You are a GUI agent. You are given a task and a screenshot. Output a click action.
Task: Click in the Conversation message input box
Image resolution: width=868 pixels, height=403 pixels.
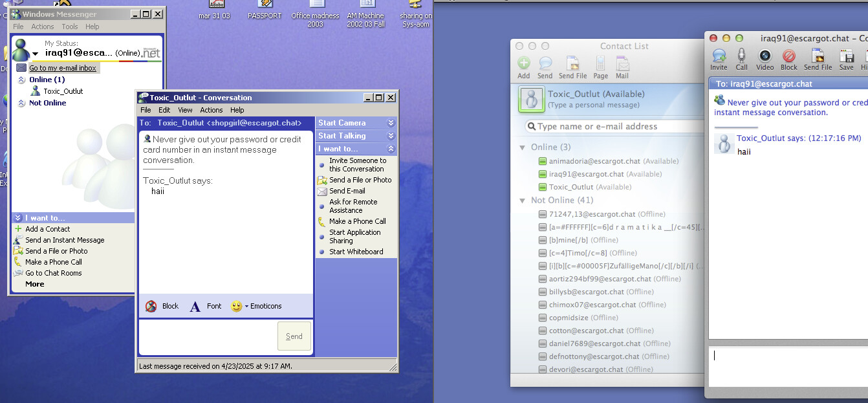tap(208, 336)
